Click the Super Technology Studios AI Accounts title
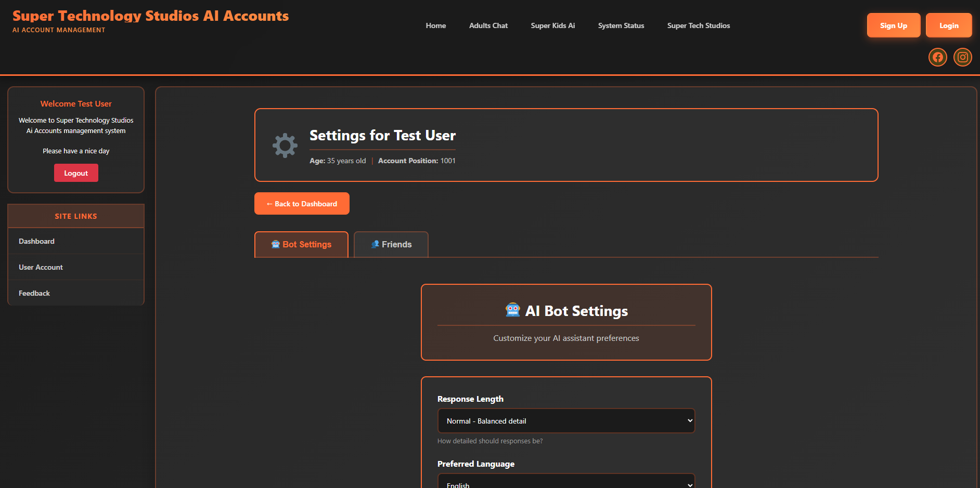 click(x=150, y=16)
